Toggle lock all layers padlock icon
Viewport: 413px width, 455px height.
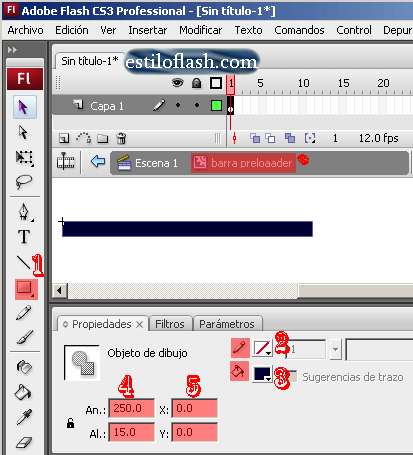(x=197, y=83)
